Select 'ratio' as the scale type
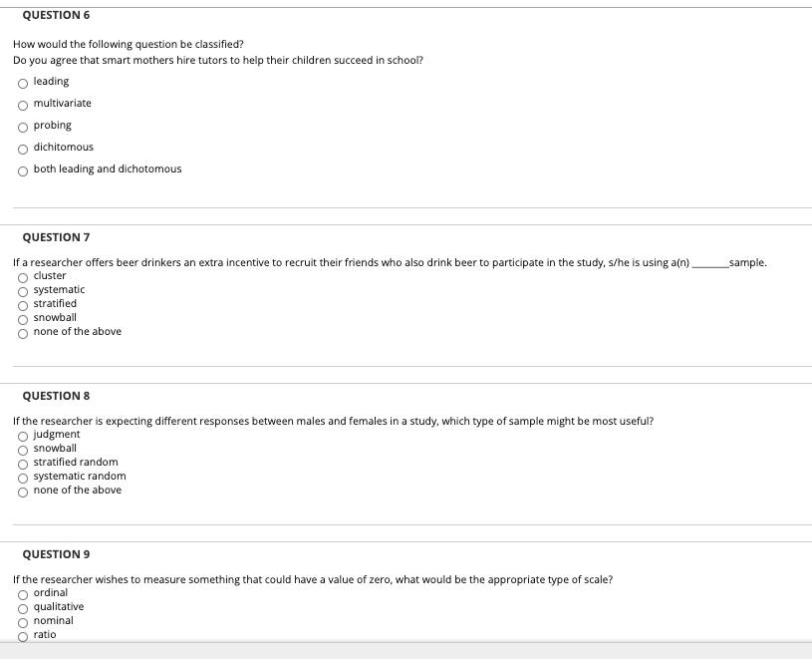812x659 pixels. 22,635
